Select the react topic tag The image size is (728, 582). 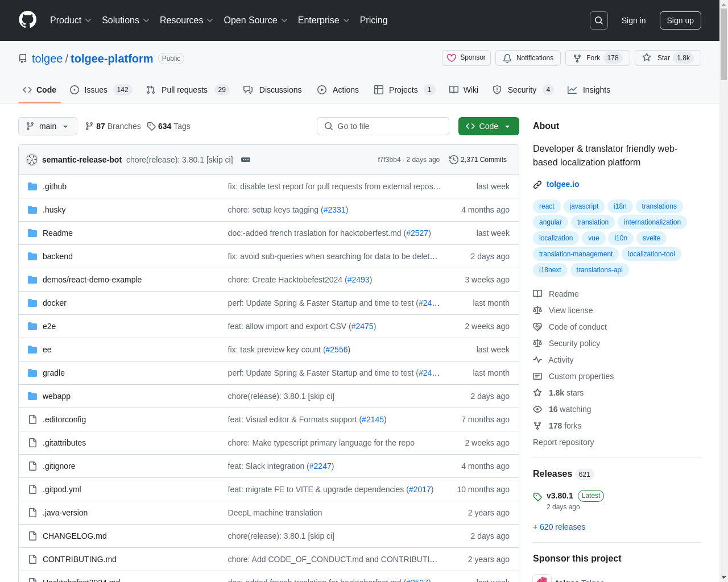coord(547,206)
